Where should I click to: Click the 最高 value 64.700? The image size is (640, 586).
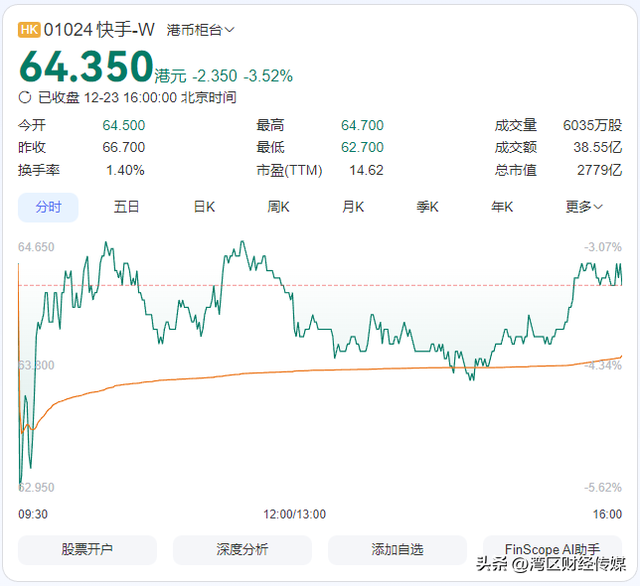(x=362, y=125)
